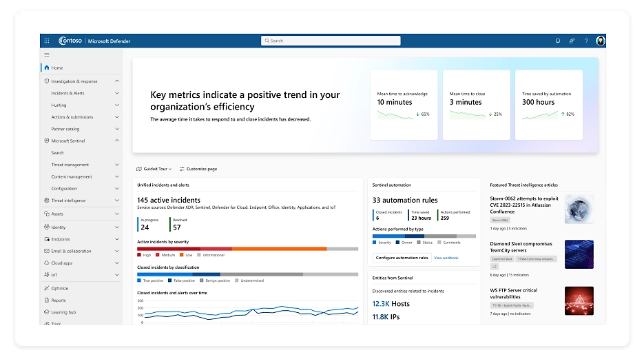The image size is (644, 357).
Task: Click the Home icon in sidebar
Action: [x=47, y=68]
